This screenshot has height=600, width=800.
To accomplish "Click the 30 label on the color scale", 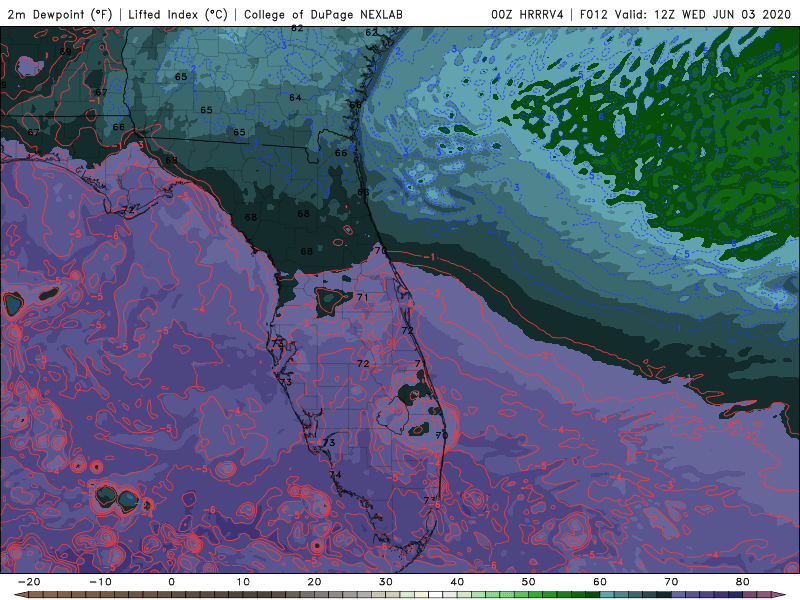I will point(386,582).
